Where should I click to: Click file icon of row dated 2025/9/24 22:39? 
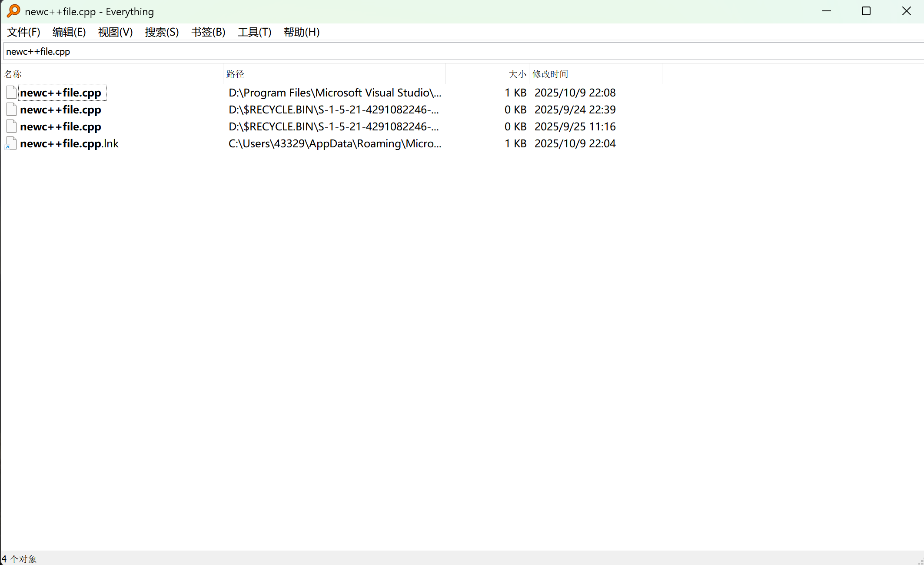(x=12, y=109)
